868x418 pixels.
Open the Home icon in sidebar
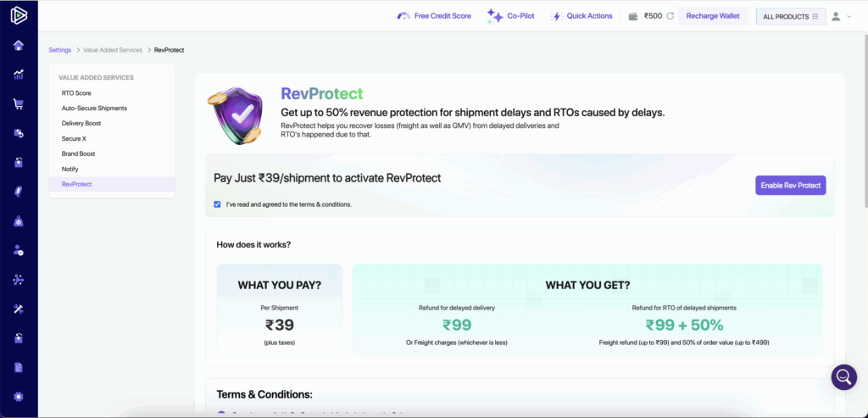(19, 45)
